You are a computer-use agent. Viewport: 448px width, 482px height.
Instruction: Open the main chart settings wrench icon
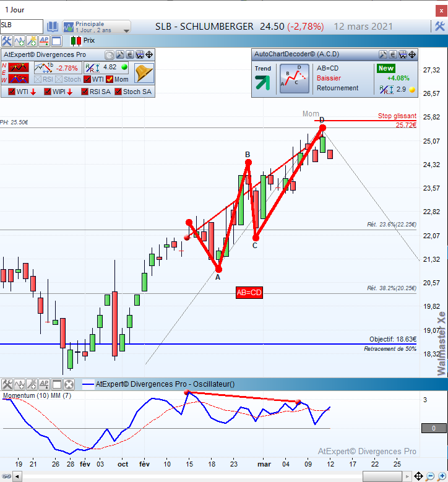[6, 41]
